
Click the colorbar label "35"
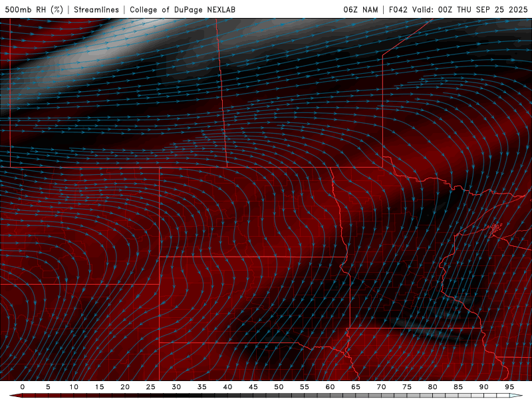pos(202,387)
